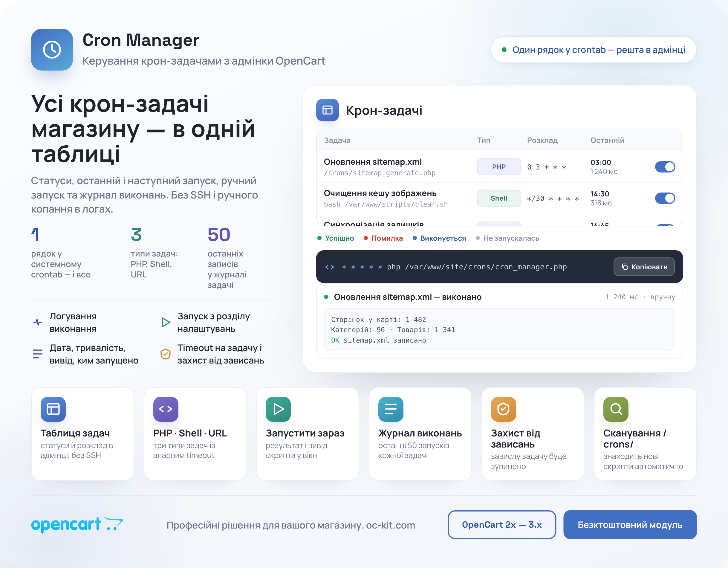728x568 pixels.
Task: Select the Виконується status legend
Action: coord(439,238)
